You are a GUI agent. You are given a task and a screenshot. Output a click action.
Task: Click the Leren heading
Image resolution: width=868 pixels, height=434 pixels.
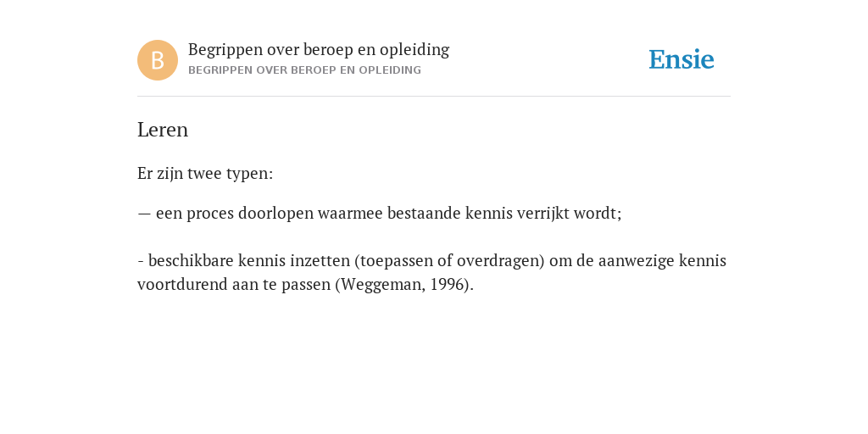(x=163, y=130)
